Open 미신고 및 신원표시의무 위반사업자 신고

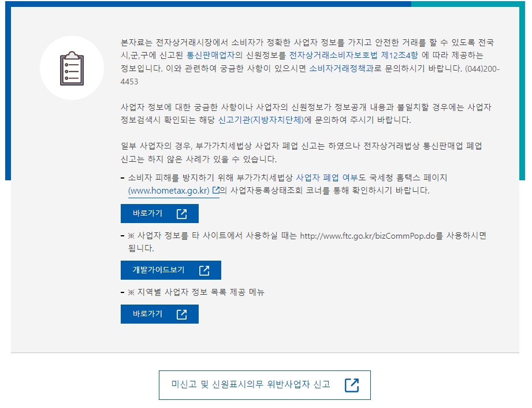pyautogui.click(x=265, y=385)
